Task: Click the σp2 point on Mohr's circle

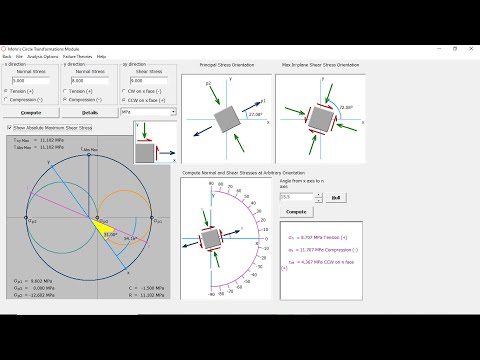Action: (x=26, y=218)
